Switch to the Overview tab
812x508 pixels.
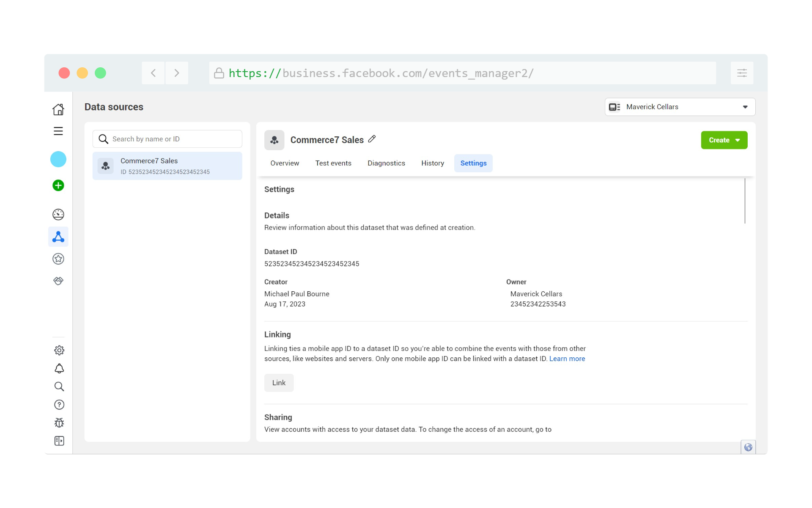point(285,163)
